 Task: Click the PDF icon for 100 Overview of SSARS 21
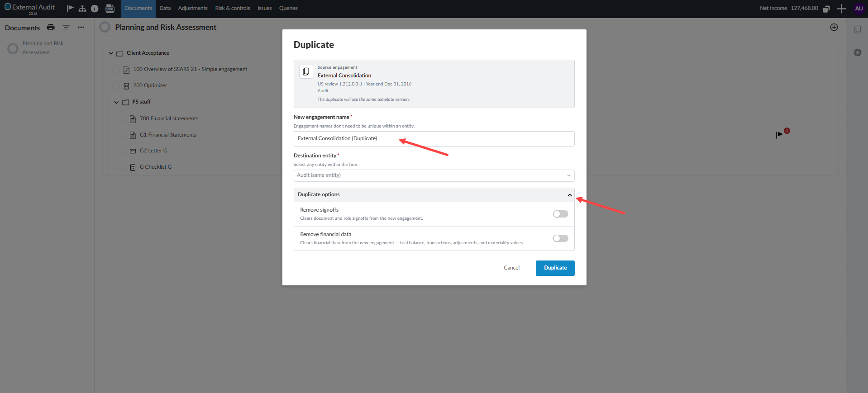(127, 70)
